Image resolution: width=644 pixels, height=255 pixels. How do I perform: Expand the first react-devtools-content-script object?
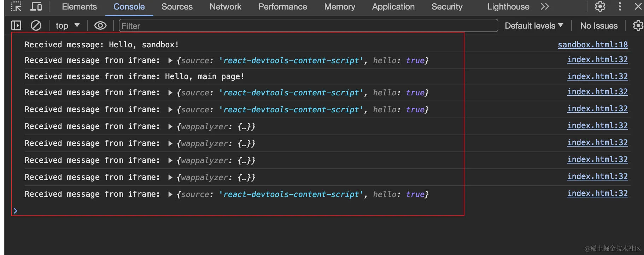pos(170,60)
